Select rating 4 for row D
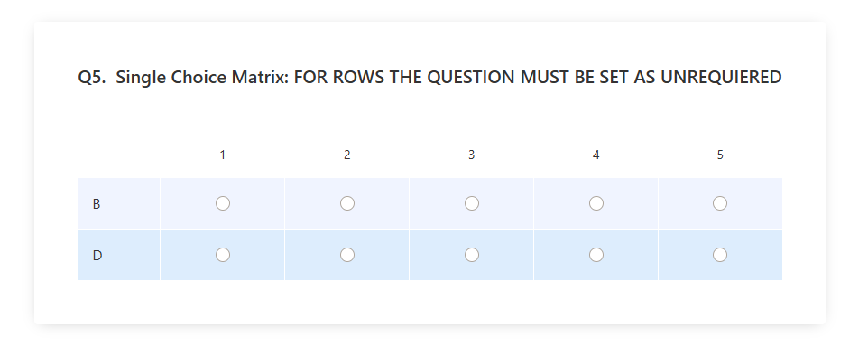This screenshot has width=868, height=356. pyautogui.click(x=596, y=255)
